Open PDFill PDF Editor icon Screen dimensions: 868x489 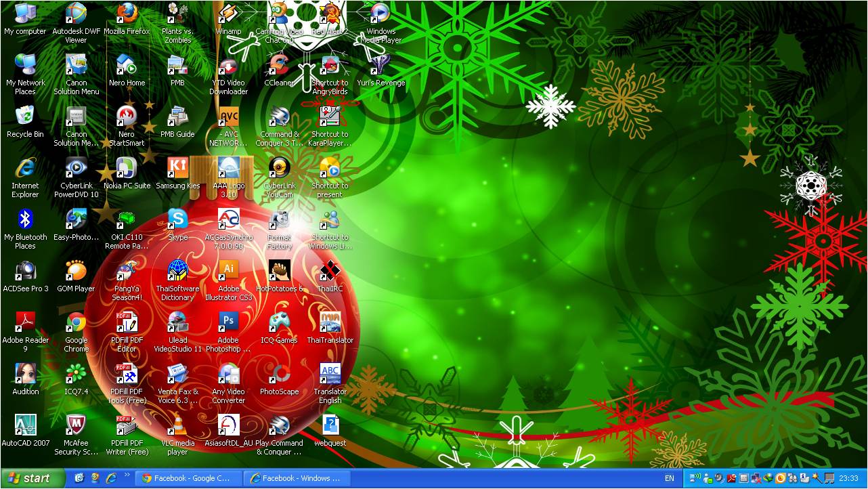pos(127,332)
